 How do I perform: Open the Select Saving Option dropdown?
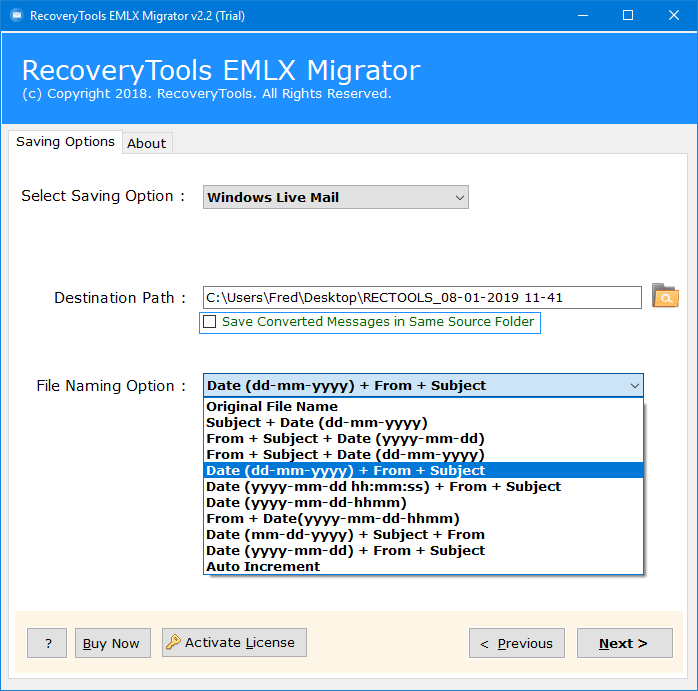pos(336,197)
